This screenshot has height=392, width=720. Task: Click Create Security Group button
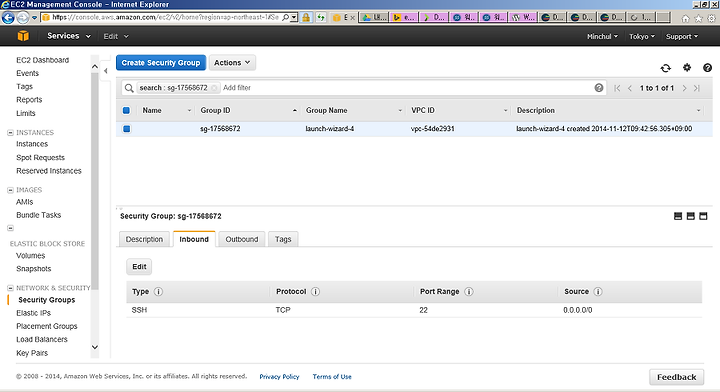coord(161,62)
